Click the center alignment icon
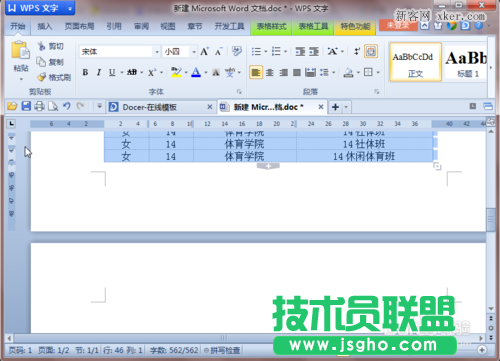This screenshot has width=500, height=361. [x=270, y=72]
